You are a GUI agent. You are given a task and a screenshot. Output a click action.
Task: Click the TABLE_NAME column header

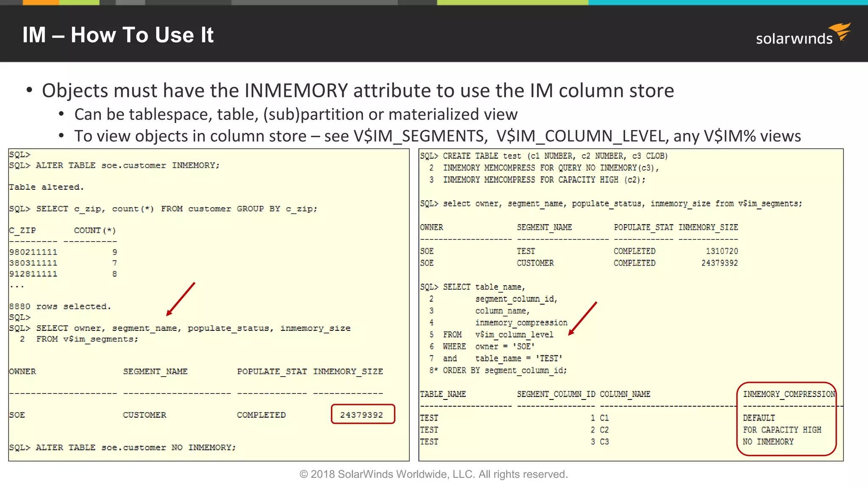coord(443,394)
